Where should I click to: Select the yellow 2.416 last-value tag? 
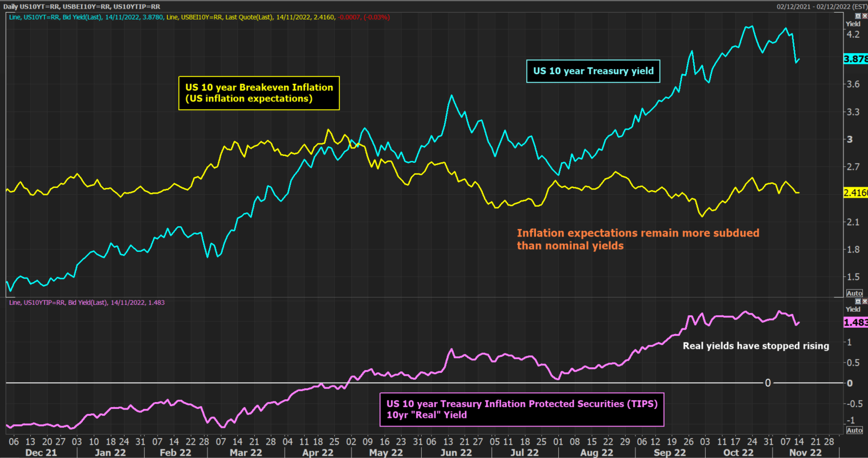pyautogui.click(x=855, y=193)
